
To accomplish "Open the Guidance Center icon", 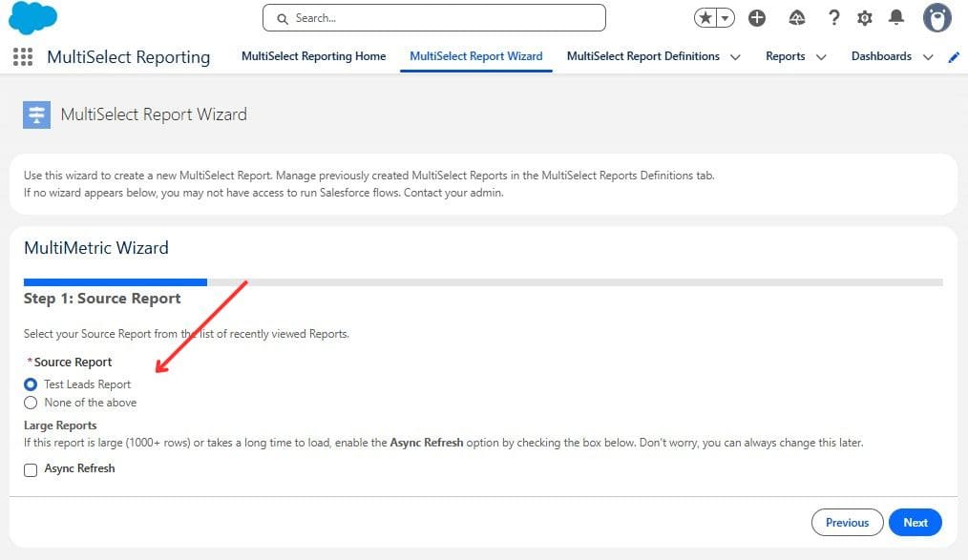I will click(796, 17).
